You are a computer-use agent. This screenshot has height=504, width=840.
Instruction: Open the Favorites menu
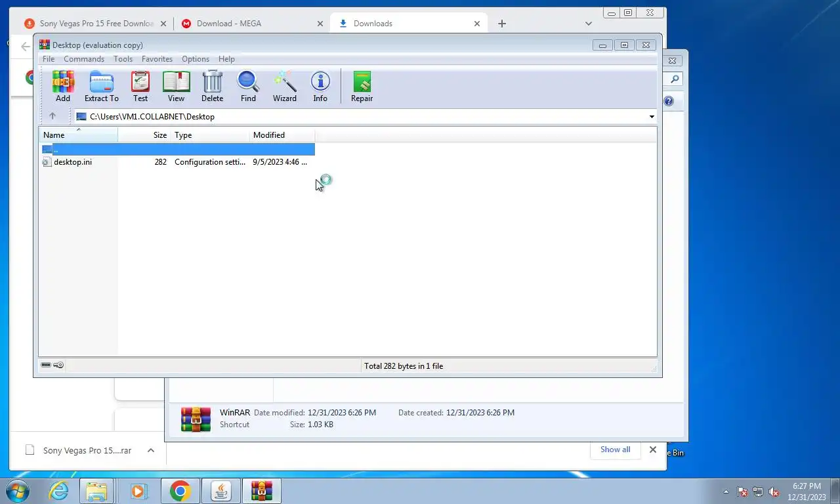click(x=157, y=59)
